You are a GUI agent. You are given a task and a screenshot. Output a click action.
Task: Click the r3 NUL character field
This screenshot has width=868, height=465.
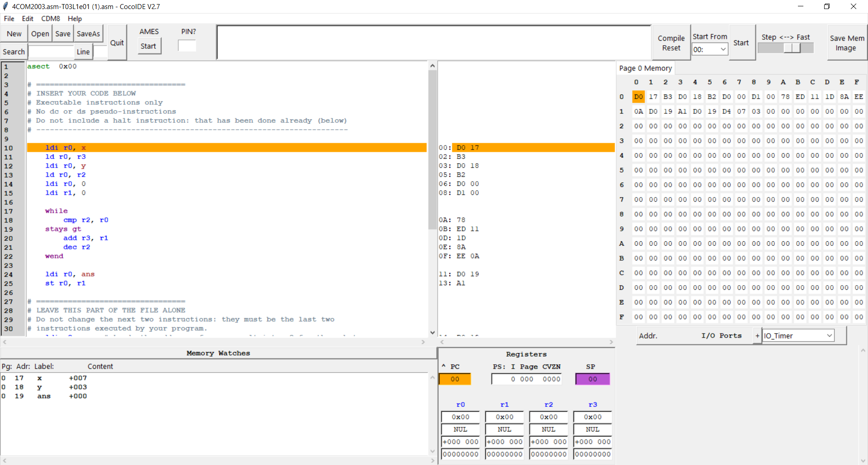point(592,429)
